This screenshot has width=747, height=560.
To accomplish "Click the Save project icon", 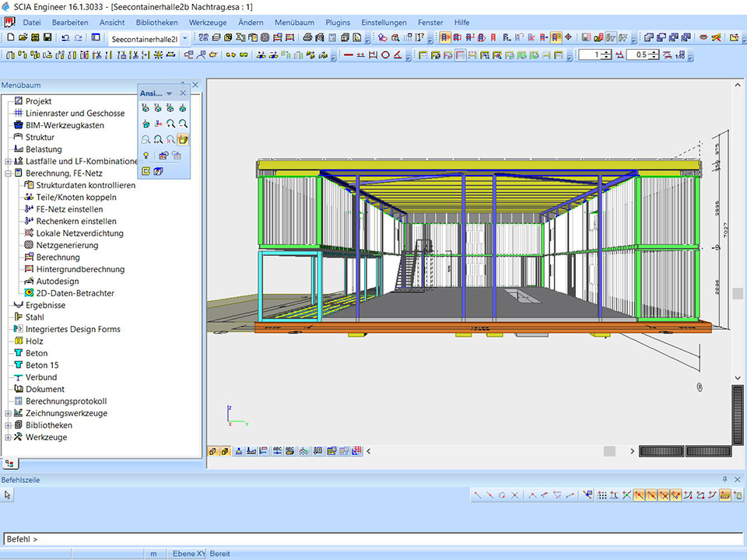I will click(47, 37).
